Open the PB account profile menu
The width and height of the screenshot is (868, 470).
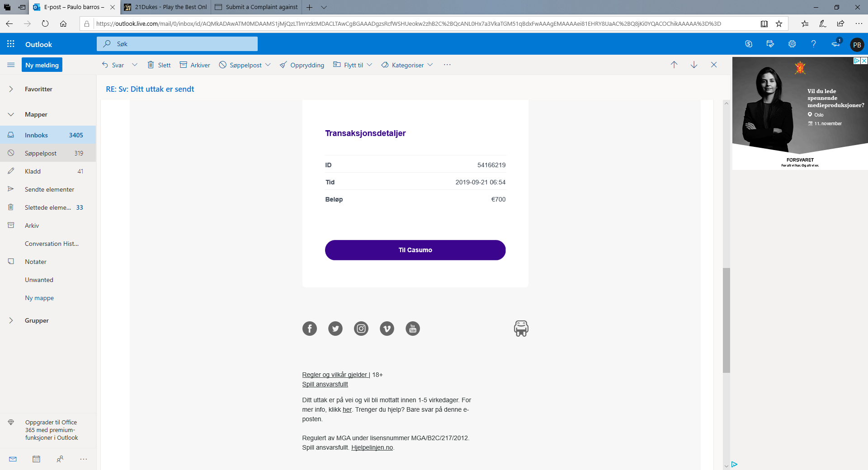857,44
